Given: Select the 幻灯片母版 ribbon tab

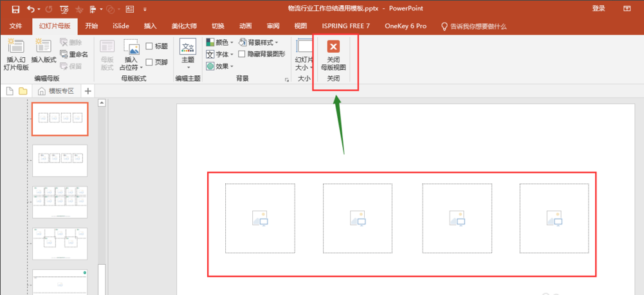Looking at the screenshot, I should (x=55, y=26).
